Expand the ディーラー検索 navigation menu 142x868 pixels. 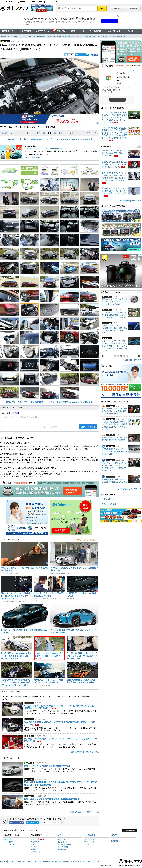point(114,31)
